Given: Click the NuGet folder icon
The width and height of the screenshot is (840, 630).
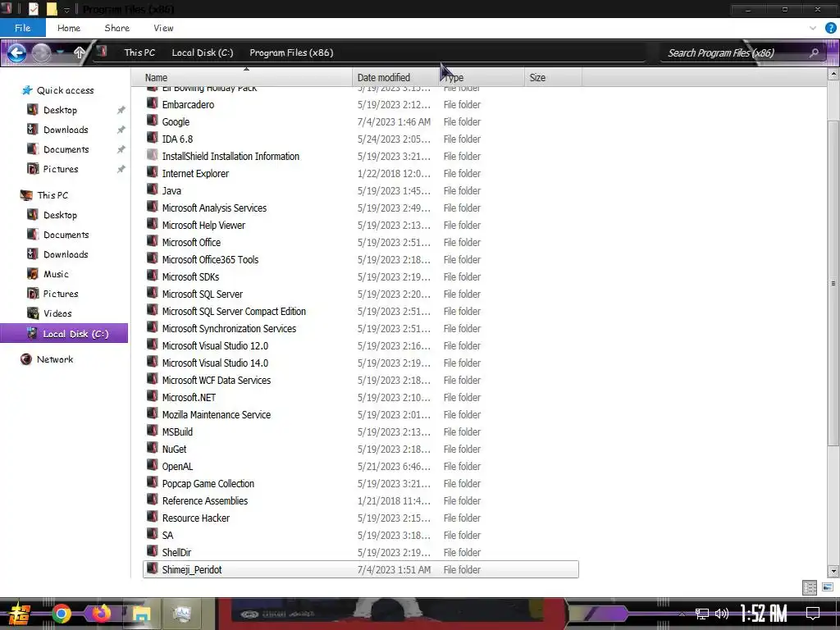Looking at the screenshot, I should (152, 448).
